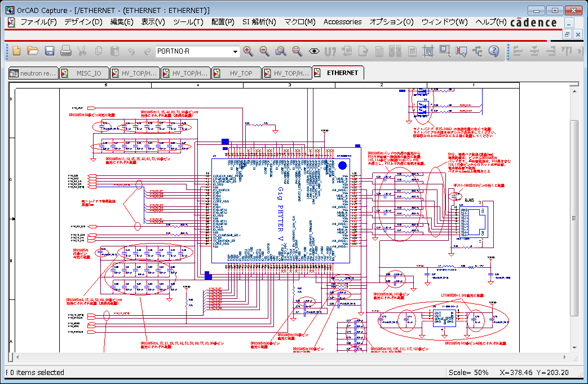Open the Accessories menu
This screenshot has width=588, height=384.
pos(342,22)
